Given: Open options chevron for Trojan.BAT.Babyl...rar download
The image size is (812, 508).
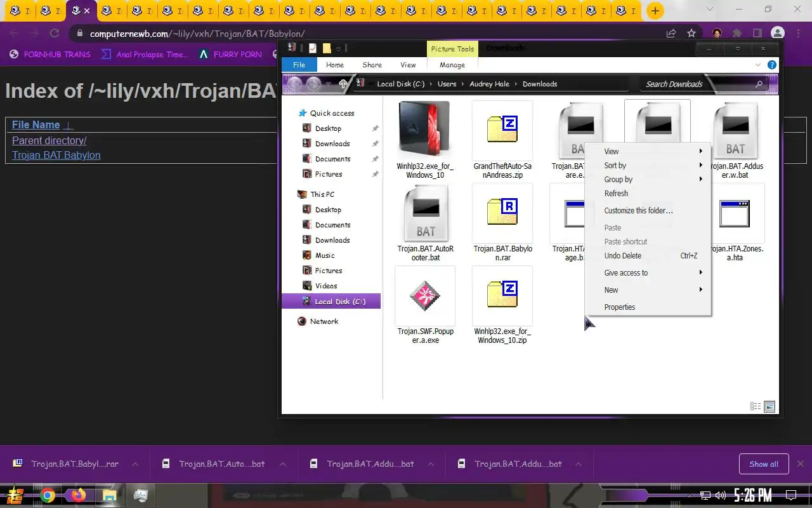Looking at the screenshot, I should click(135, 464).
